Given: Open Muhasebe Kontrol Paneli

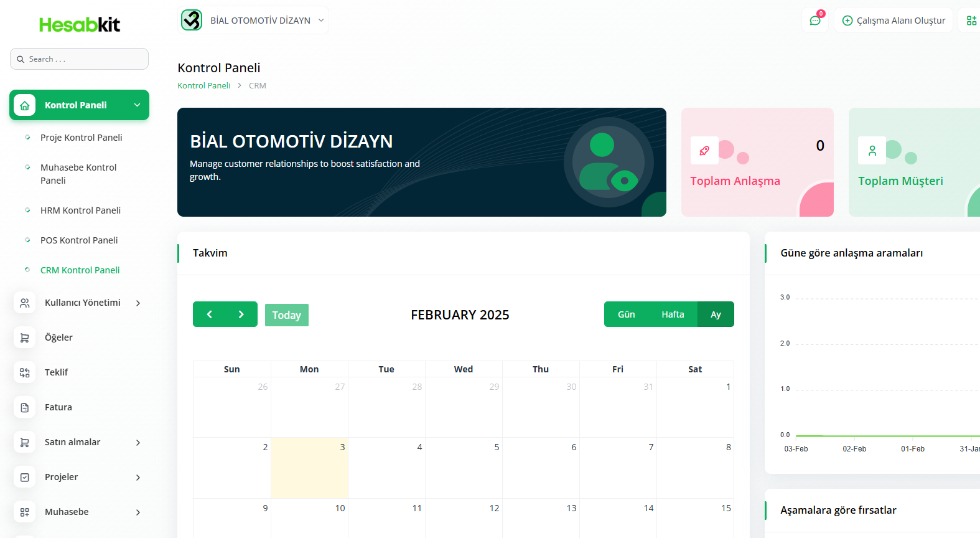Looking at the screenshot, I should coord(78,174).
